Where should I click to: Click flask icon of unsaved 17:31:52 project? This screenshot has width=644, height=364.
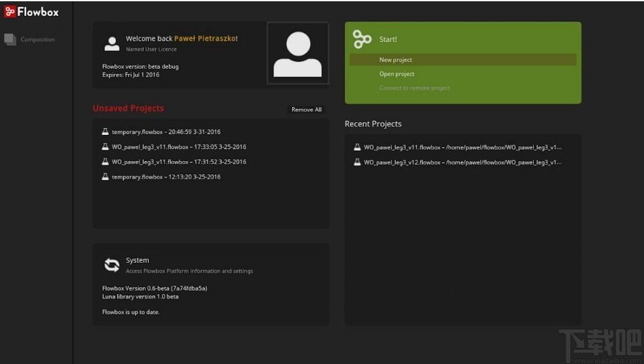pyautogui.click(x=105, y=162)
